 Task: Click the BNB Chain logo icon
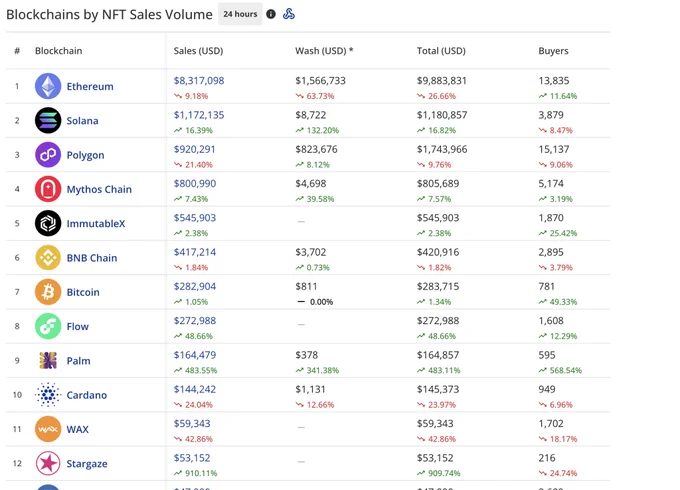pyautogui.click(x=48, y=257)
